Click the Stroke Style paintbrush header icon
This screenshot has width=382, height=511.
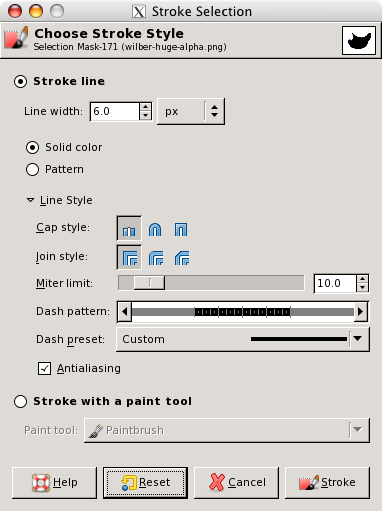click(x=16, y=38)
